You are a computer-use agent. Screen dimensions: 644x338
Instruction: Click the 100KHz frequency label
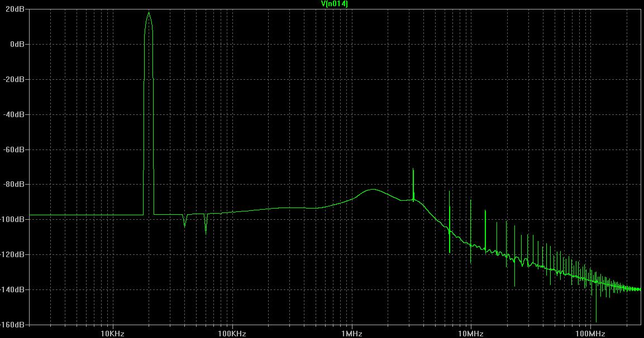pyautogui.click(x=232, y=334)
